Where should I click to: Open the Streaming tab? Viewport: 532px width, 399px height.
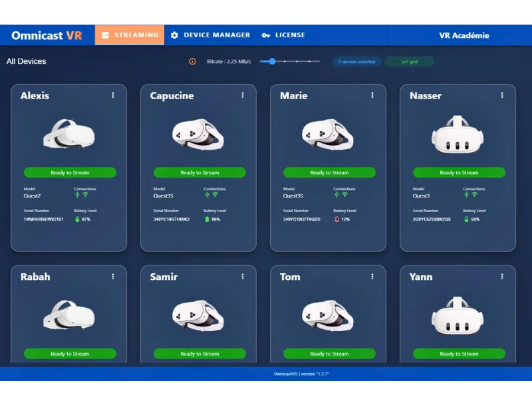point(130,35)
